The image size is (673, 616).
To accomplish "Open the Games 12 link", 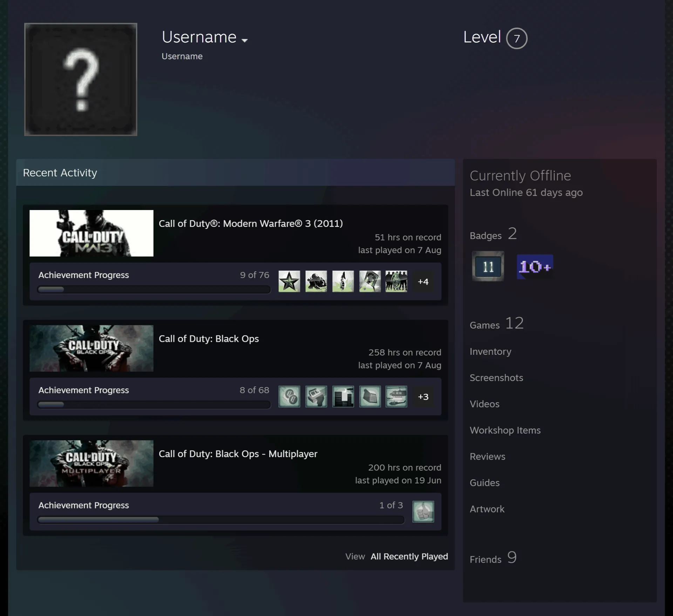I will 497,323.
